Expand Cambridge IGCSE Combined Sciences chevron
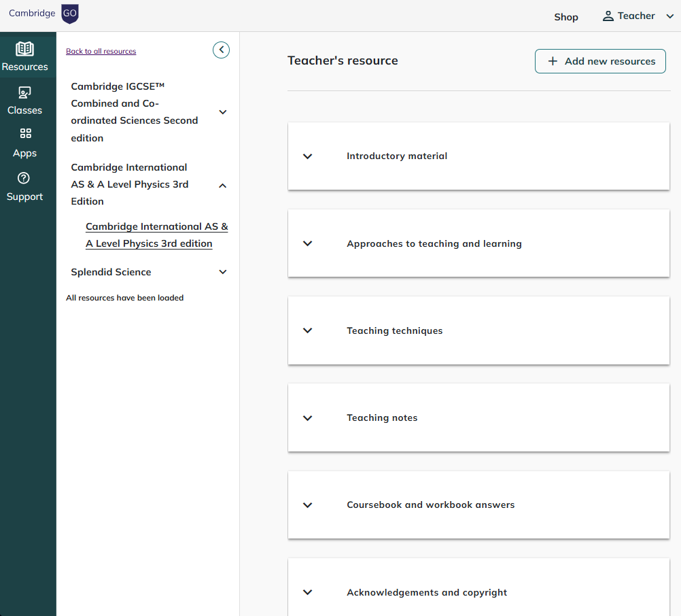The width and height of the screenshot is (681, 616). 223,112
